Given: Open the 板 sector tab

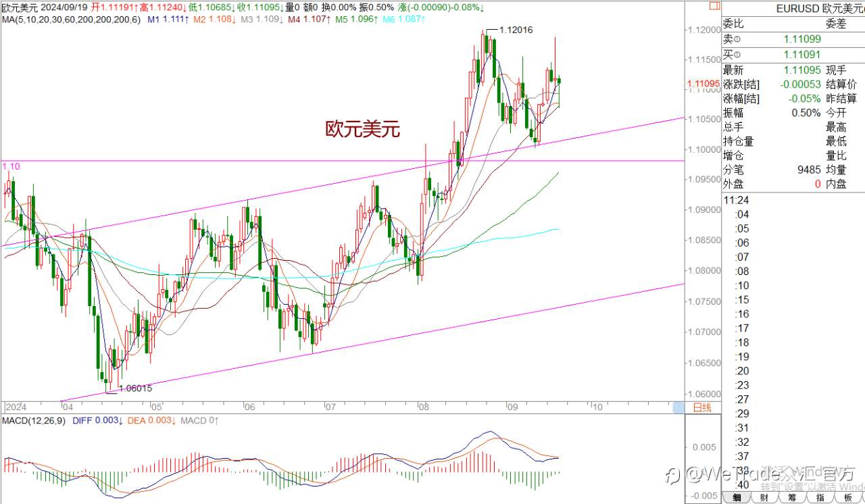Looking at the screenshot, I should (848, 498).
